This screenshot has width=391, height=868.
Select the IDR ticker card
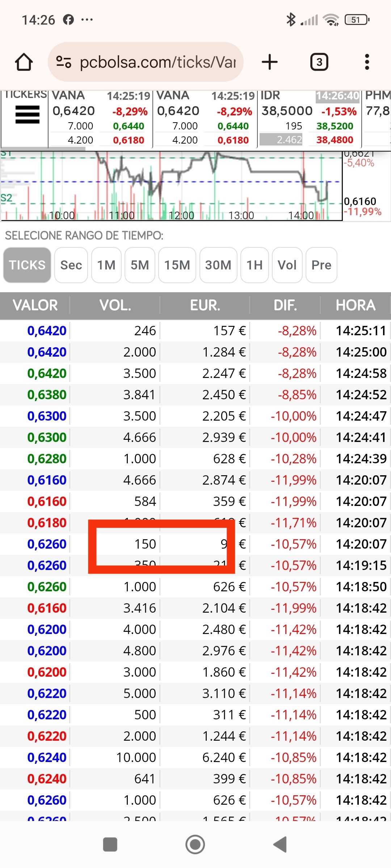pos(310,118)
